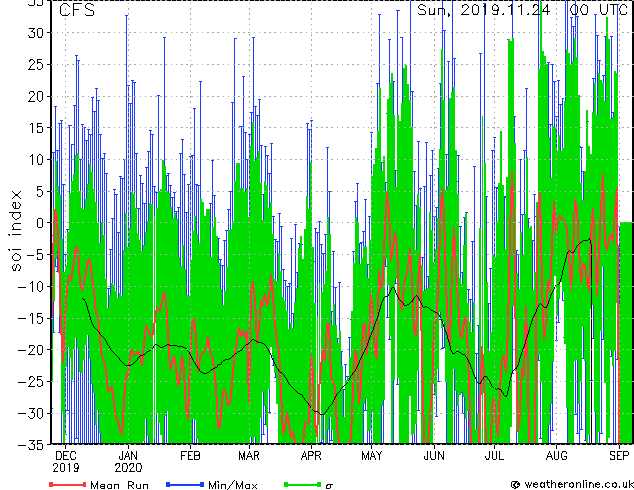The image size is (634, 490).
Task: Click the 'Mean Run' legend label
Action: click(x=120, y=485)
